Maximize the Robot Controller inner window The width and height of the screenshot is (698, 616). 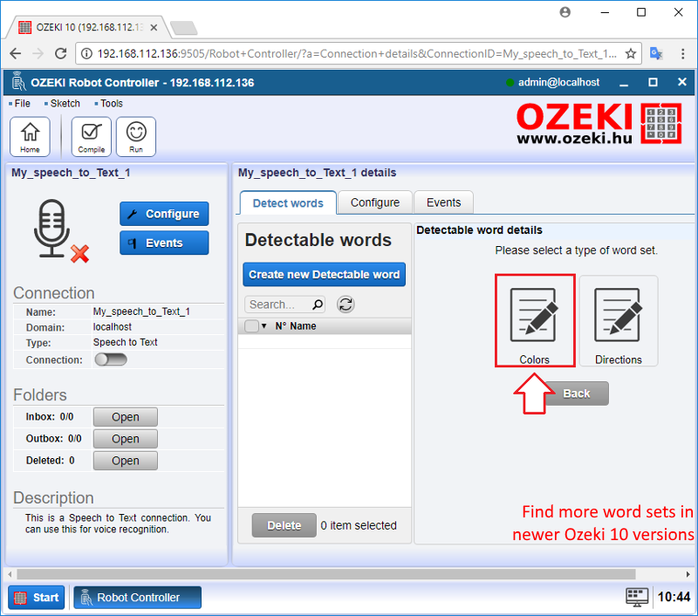pos(653,82)
